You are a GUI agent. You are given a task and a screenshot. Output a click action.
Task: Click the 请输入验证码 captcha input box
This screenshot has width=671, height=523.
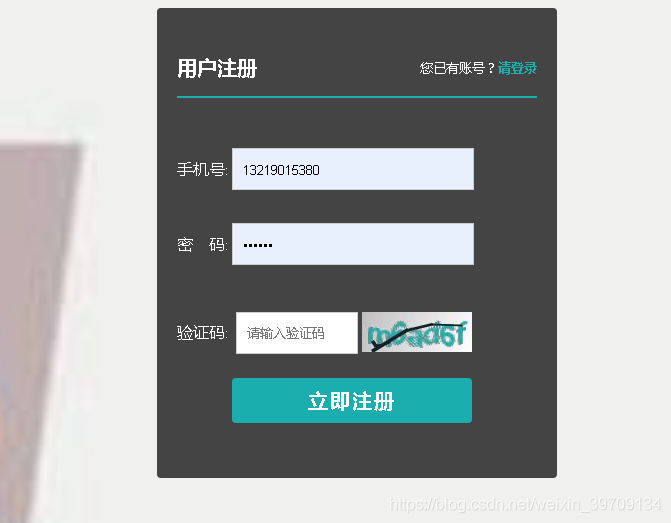click(x=297, y=333)
